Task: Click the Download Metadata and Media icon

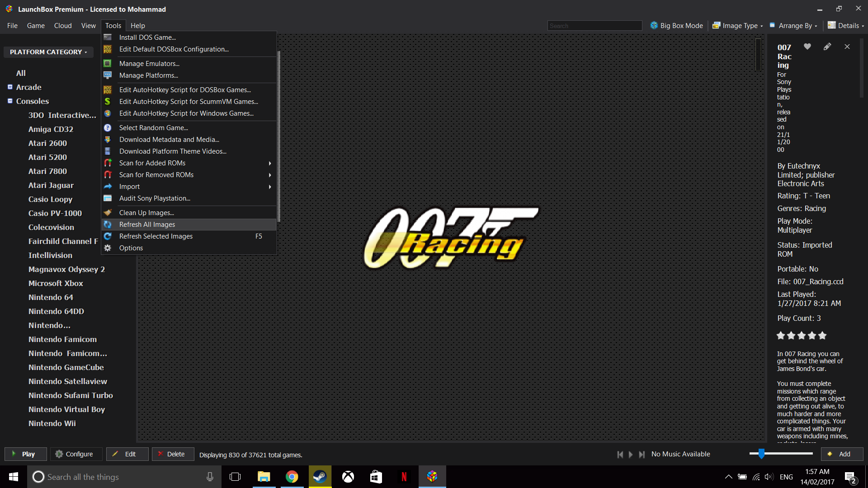Action: 108,140
